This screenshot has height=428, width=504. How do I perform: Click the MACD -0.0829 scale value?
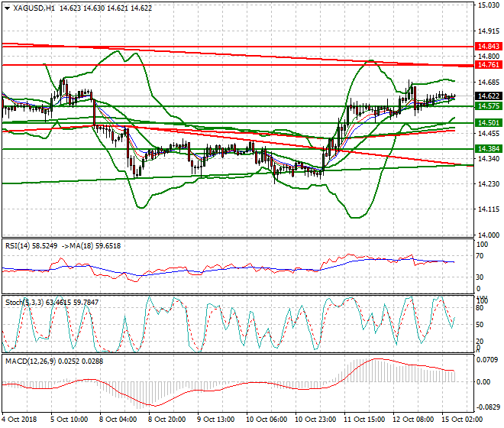click(x=488, y=407)
